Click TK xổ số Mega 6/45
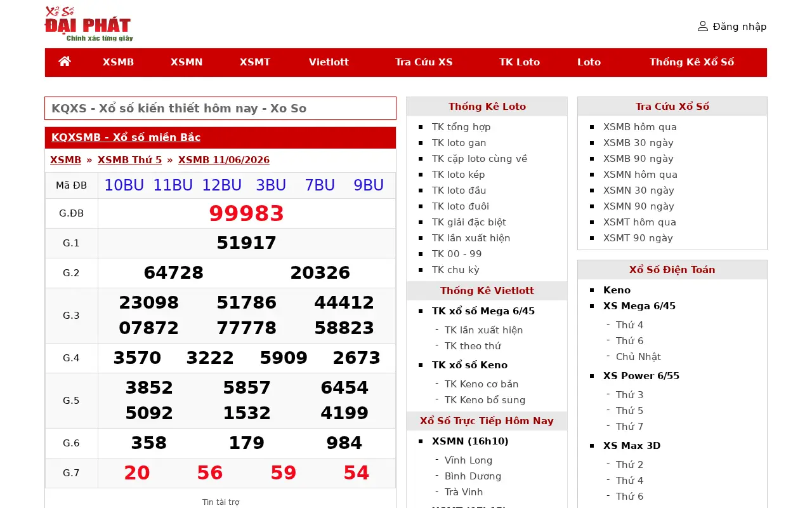This screenshot has height=508, width=812. pos(483,311)
